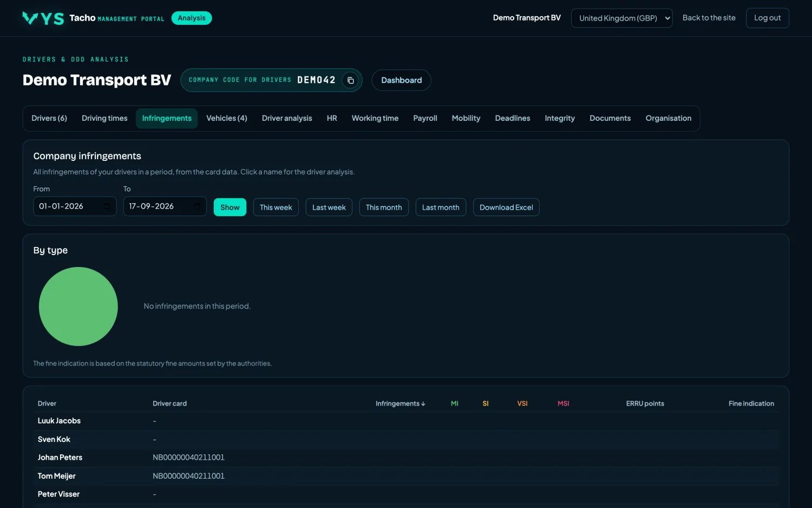Click the ERRU points column header

645,403
